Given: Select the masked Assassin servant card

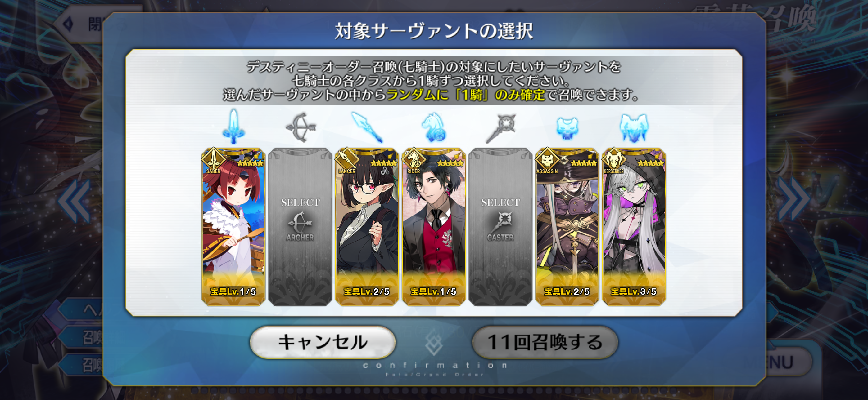Looking at the screenshot, I should pos(567,227).
